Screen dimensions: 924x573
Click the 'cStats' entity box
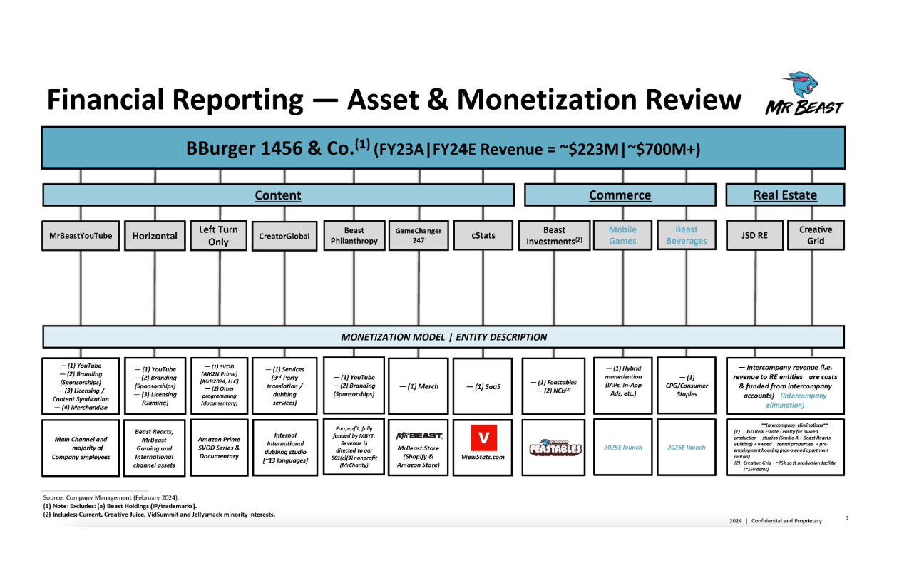coord(483,235)
